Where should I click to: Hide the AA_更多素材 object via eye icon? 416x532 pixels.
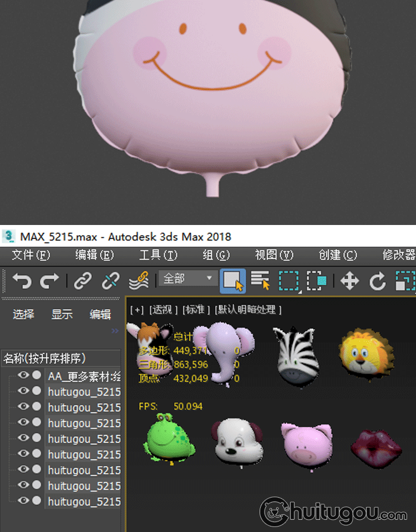(23, 375)
